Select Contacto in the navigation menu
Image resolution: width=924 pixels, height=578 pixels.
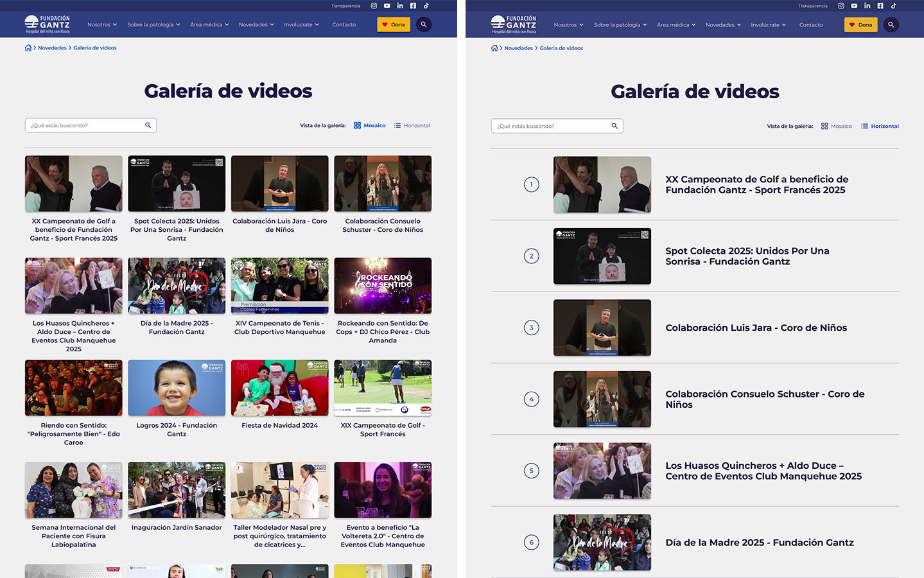coord(344,24)
